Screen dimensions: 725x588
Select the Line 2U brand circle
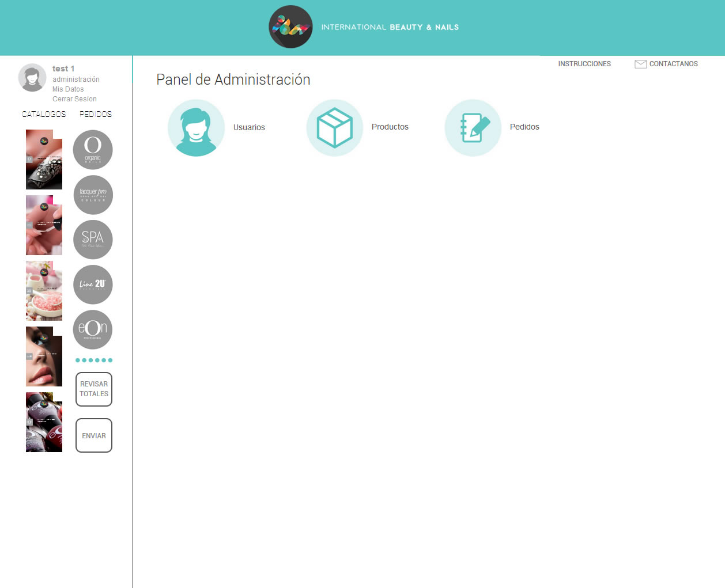tap(93, 284)
